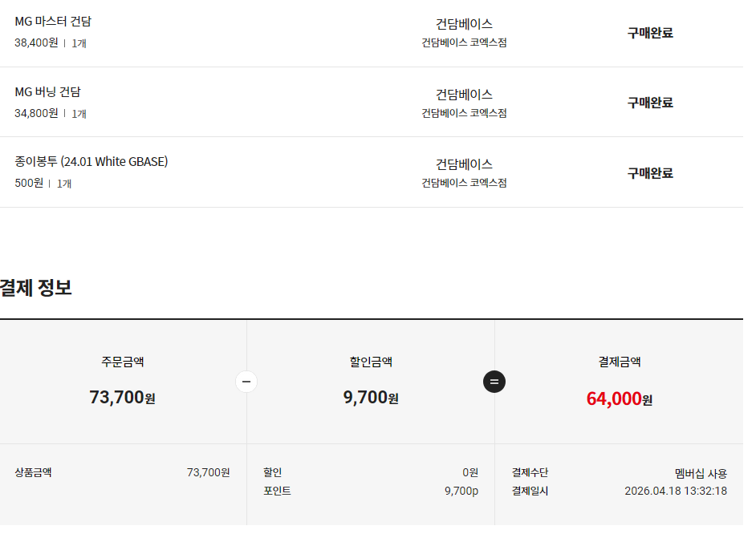Click the black equals circle icon
Viewport: 756px width, 534px height.
pyautogui.click(x=494, y=382)
